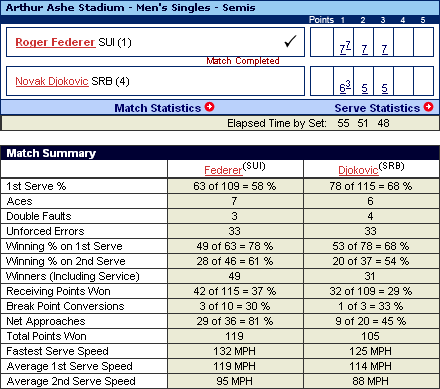Click the Winning % on 1st Serve label
The image size is (440, 389).
coord(64,246)
